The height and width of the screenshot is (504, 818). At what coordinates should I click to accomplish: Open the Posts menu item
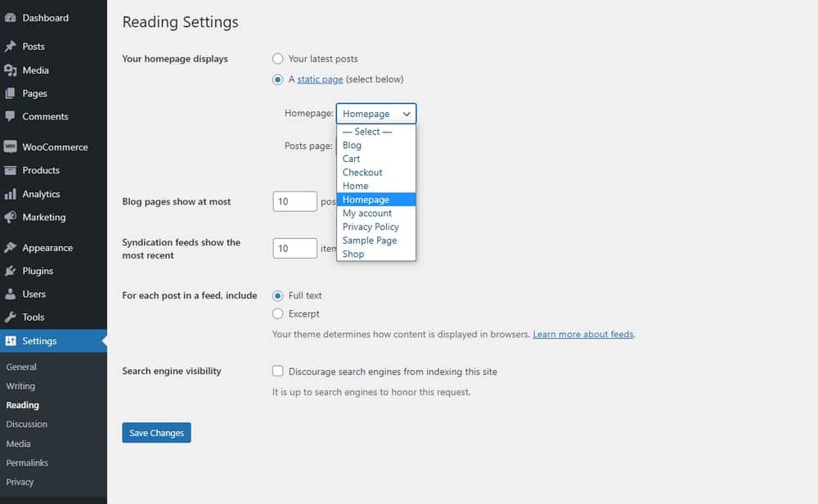53,47
